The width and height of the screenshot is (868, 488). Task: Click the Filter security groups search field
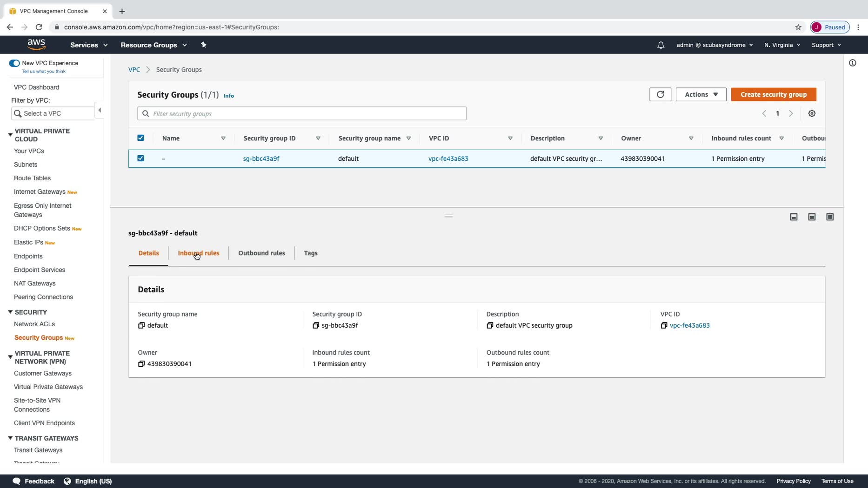(302, 113)
